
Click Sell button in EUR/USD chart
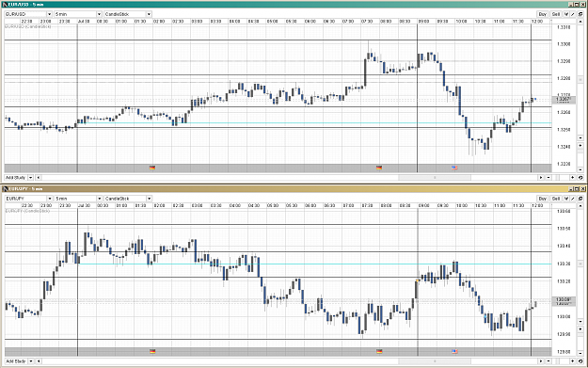point(556,14)
